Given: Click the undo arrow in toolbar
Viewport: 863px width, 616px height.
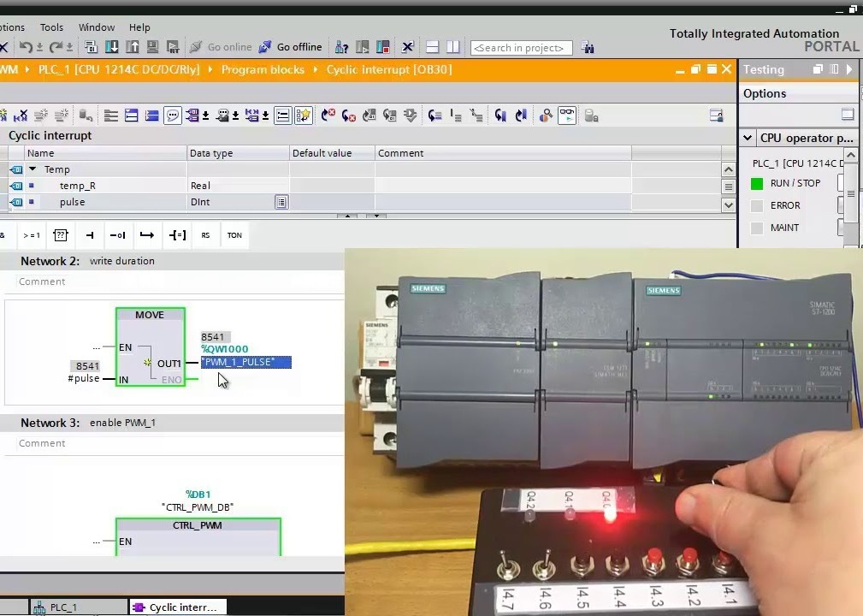Looking at the screenshot, I should click(26, 47).
